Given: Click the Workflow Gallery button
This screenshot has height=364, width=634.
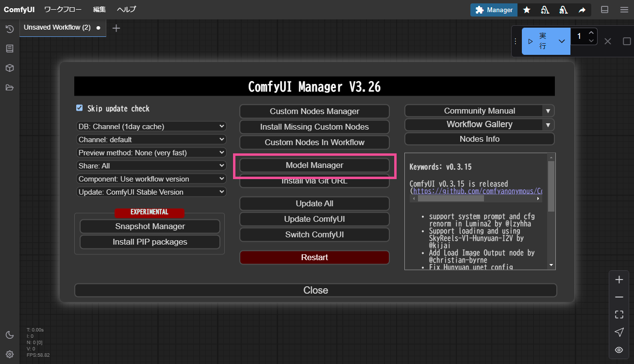Looking at the screenshot, I should (x=474, y=124).
